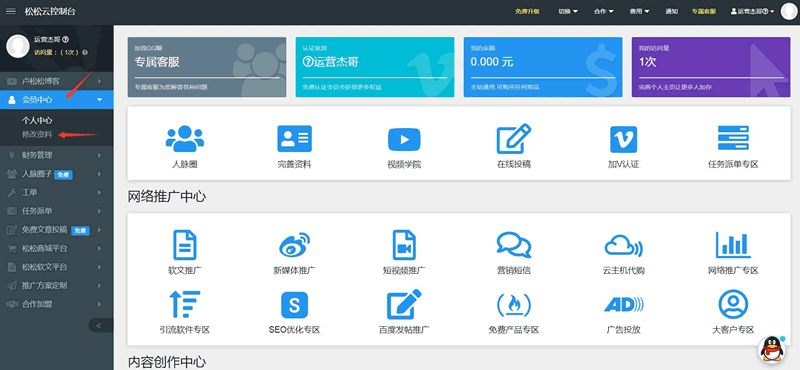Open the 我的余额 0.000元 card

pos(543,67)
